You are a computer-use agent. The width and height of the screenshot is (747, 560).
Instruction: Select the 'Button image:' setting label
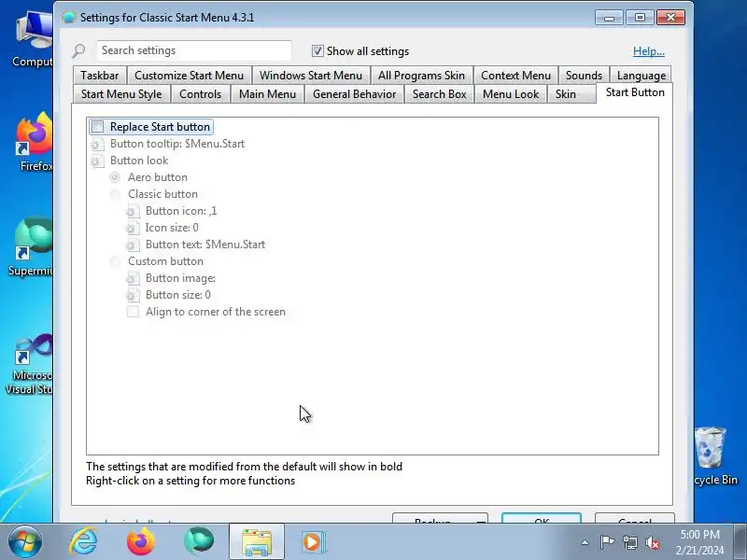pyautogui.click(x=180, y=278)
